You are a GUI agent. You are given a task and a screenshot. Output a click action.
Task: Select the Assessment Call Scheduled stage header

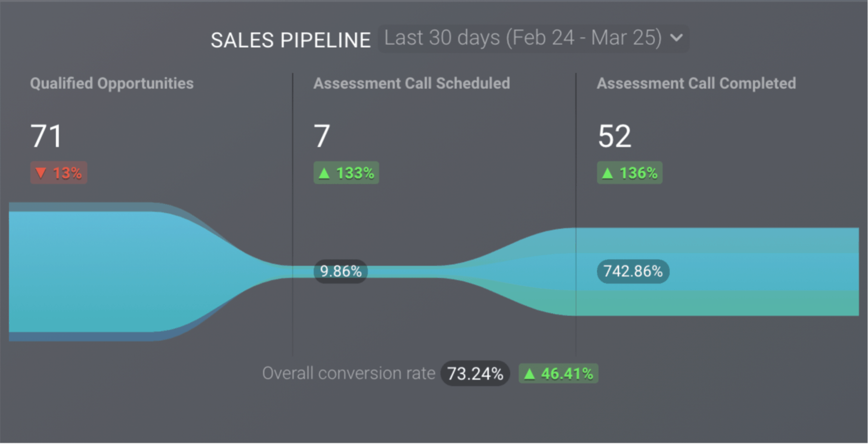tap(411, 84)
